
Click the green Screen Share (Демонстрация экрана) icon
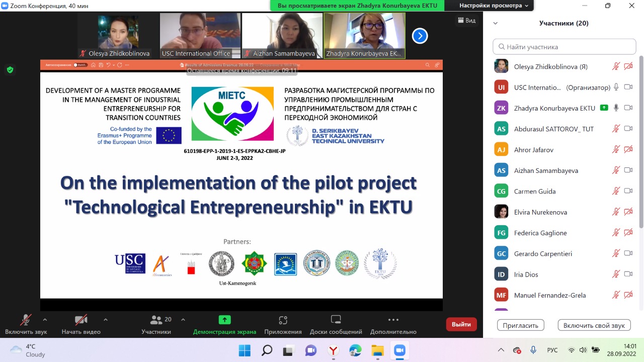point(224,320)
